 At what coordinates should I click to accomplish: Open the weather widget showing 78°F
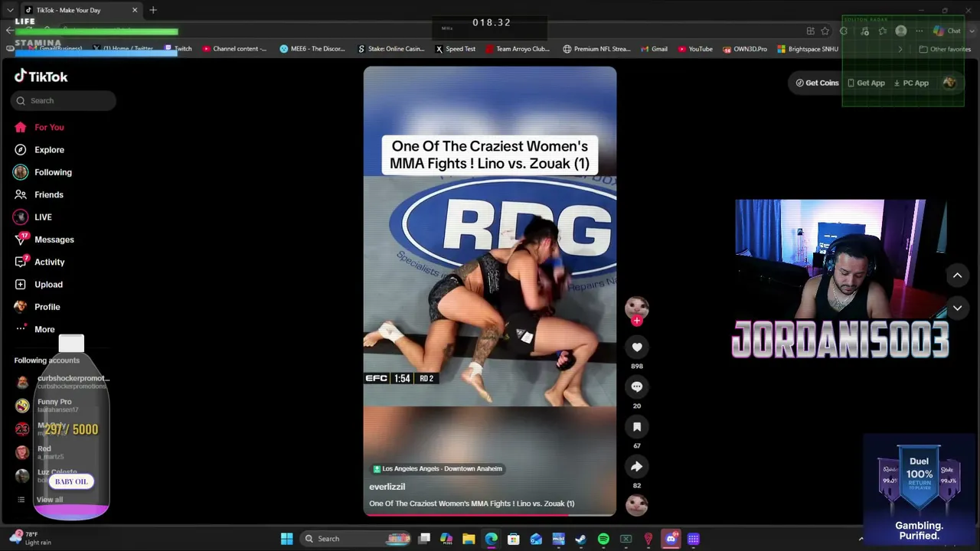tap(32, 538)
